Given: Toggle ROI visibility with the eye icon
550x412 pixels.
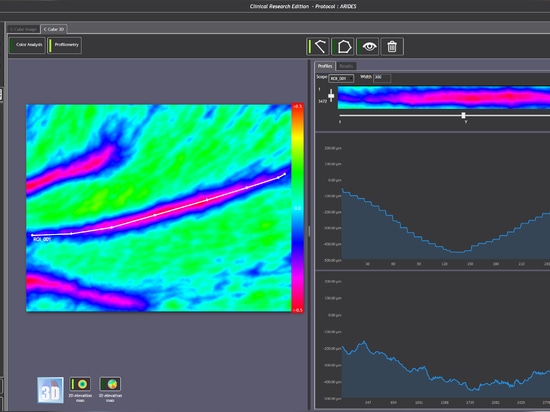Looking at the screenshot, I should (367, 46).
